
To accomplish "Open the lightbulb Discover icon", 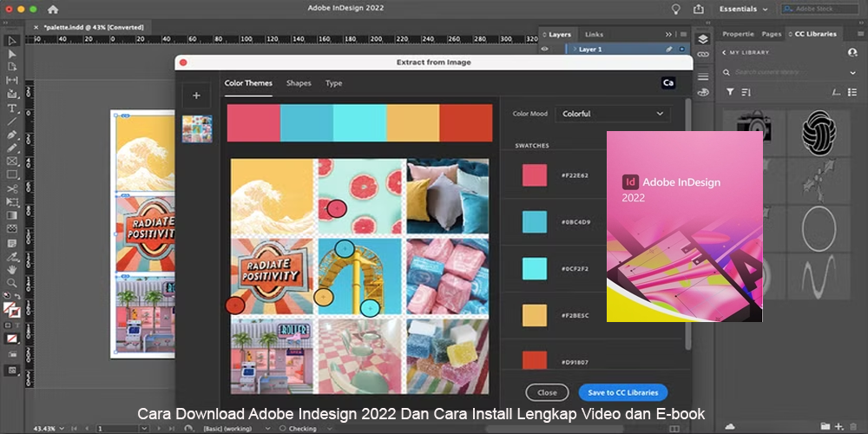I will coord(675,9).
